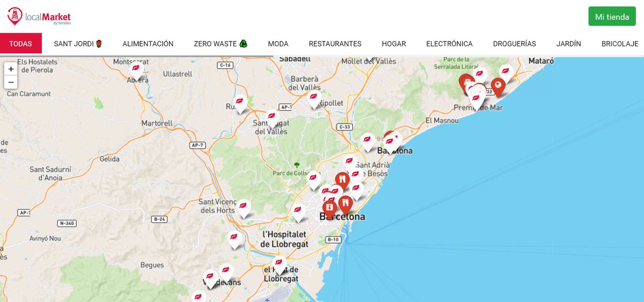Click the recycle icon beside ZERO WASTE
The image size is (644, 302).
243,44
